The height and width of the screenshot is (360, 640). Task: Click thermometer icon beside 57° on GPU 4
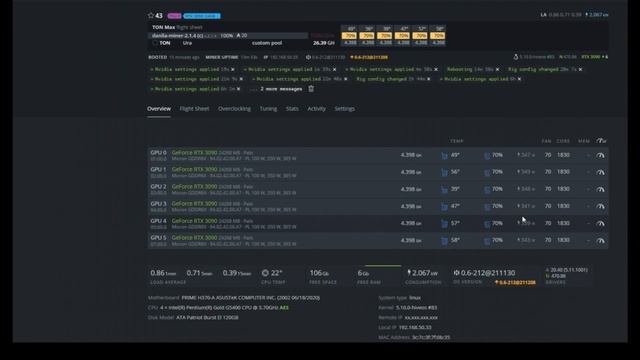pos(444,224)
